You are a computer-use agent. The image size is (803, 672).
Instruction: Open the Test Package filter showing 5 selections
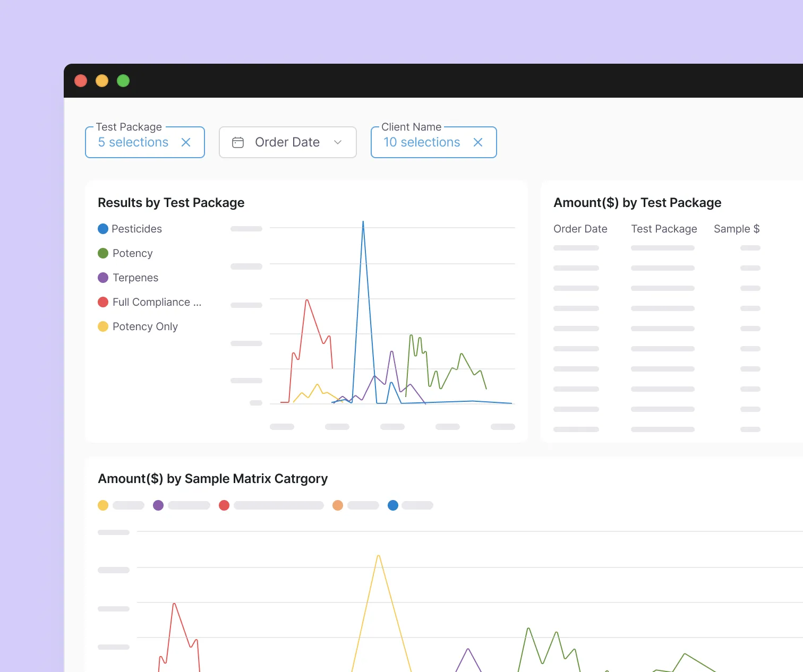[x=145, y=142]
